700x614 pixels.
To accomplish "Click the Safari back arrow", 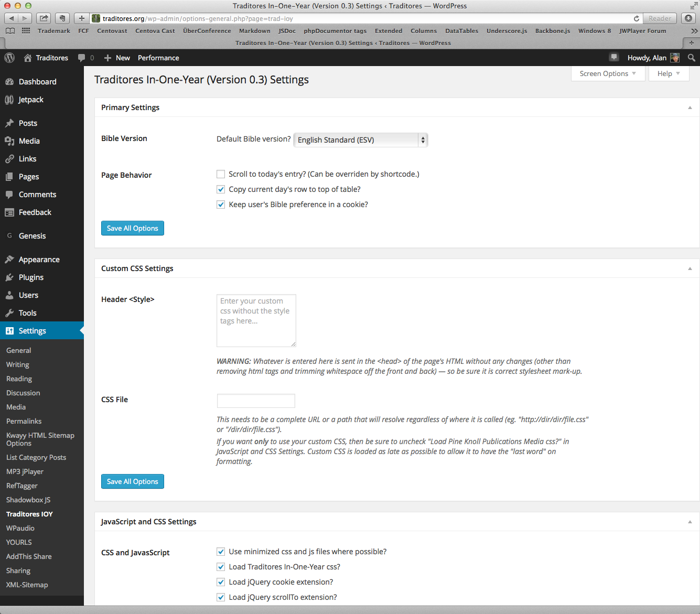I will [x=12, y=18].
